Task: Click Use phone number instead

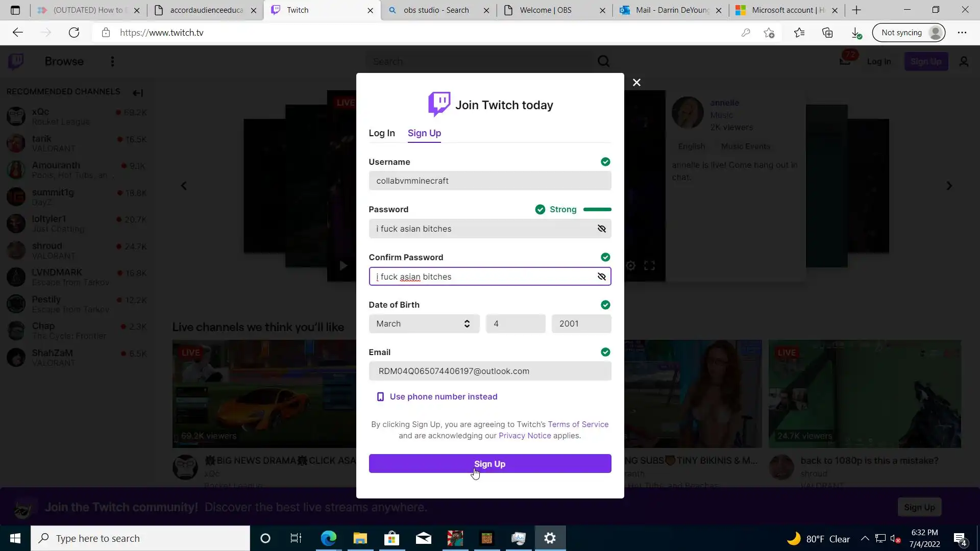Action: [443, 396]
